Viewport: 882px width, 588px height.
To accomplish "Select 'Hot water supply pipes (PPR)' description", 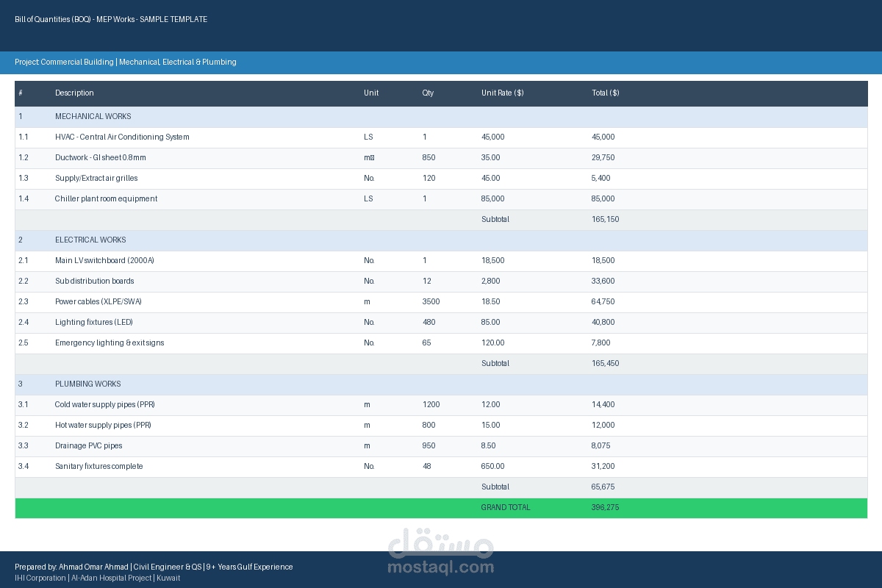I will click(103, 426).
